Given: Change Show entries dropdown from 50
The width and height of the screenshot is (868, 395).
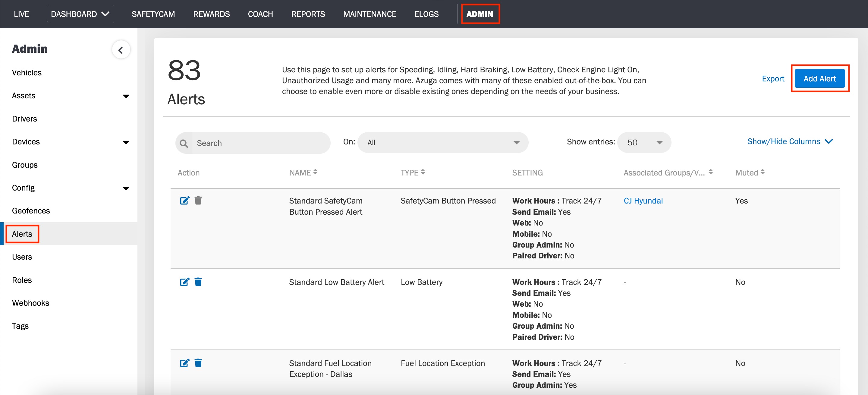Looking at the screenshot, I should [x=644, y=143].
